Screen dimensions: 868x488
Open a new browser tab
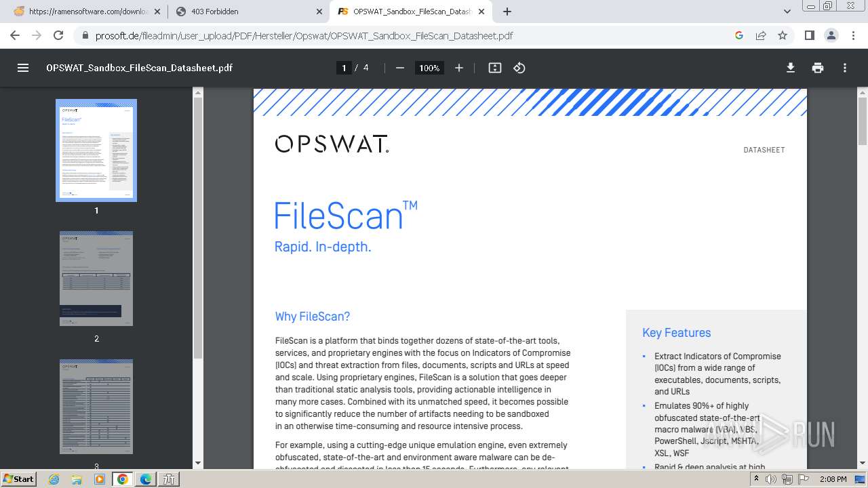(x=507, y=12)
